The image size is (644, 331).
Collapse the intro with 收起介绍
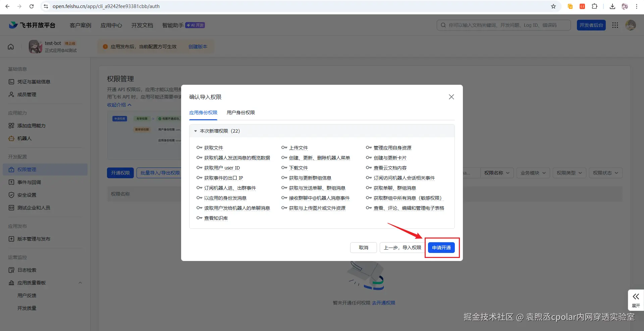point(119,105)
